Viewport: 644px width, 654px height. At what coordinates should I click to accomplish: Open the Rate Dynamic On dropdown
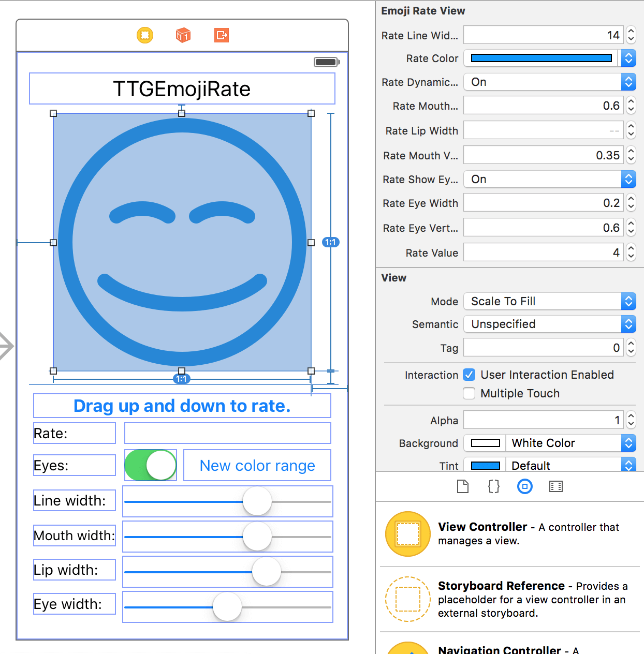[x=550, y=82]
